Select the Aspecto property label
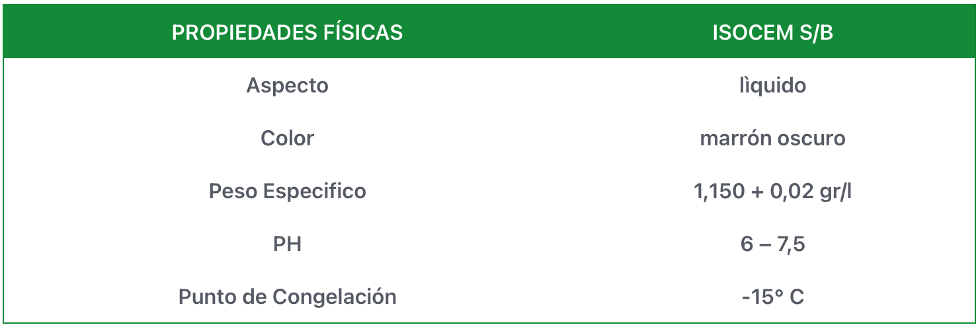This screenshot has height=329, width=980. point(287,86)
